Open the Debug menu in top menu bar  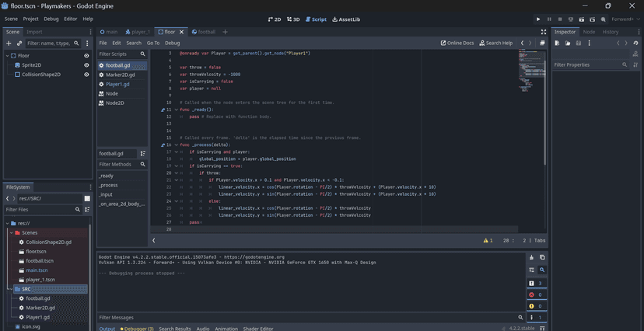point(51,19)
